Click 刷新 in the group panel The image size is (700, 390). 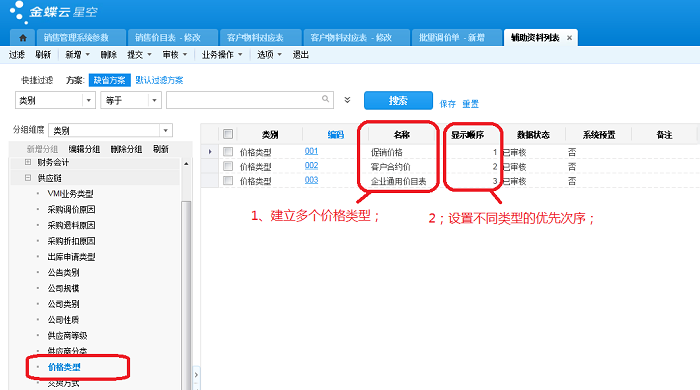point(161,149)
